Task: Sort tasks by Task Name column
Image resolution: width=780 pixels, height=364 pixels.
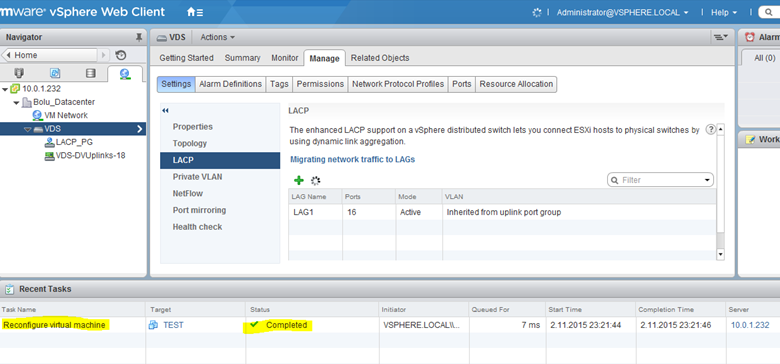Action: (73, 309)
